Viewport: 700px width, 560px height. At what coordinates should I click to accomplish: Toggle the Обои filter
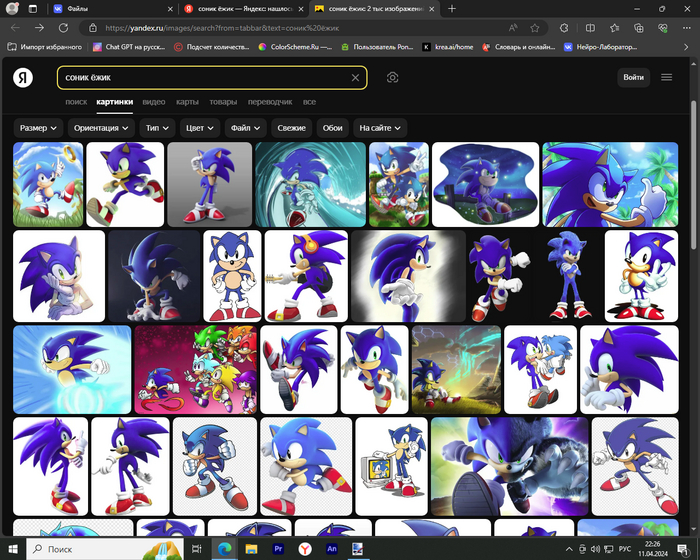click(332, 128)
